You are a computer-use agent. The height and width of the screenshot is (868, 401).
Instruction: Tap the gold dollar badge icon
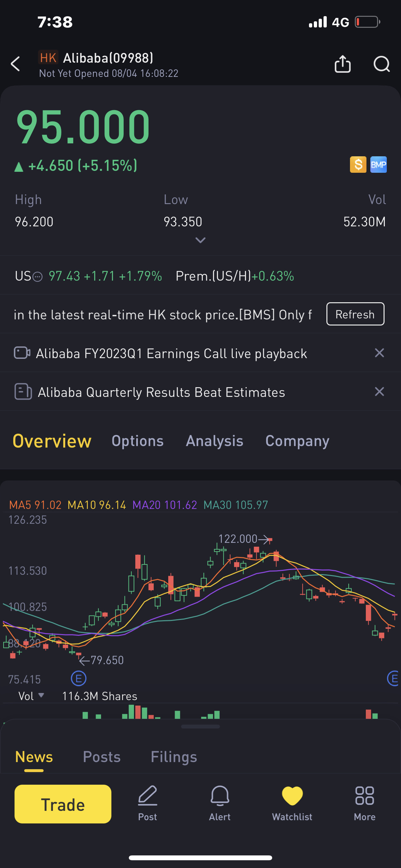[x=358, y=165]
